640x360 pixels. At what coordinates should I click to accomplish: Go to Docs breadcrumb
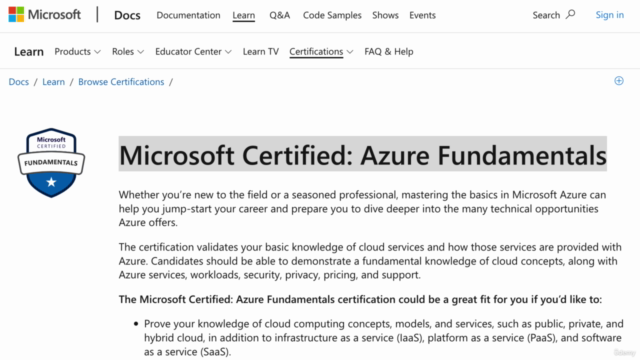click(x=19, y=82)
